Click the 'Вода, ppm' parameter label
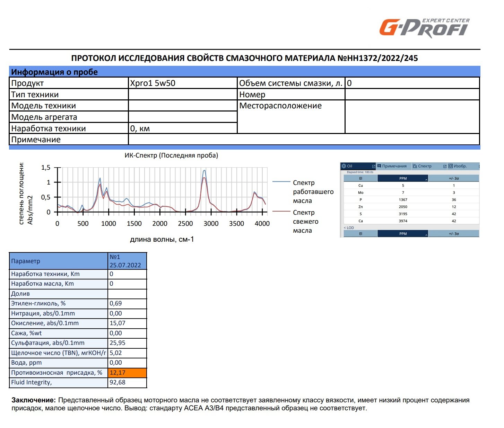The image size is (504, 428). point(26,363)
